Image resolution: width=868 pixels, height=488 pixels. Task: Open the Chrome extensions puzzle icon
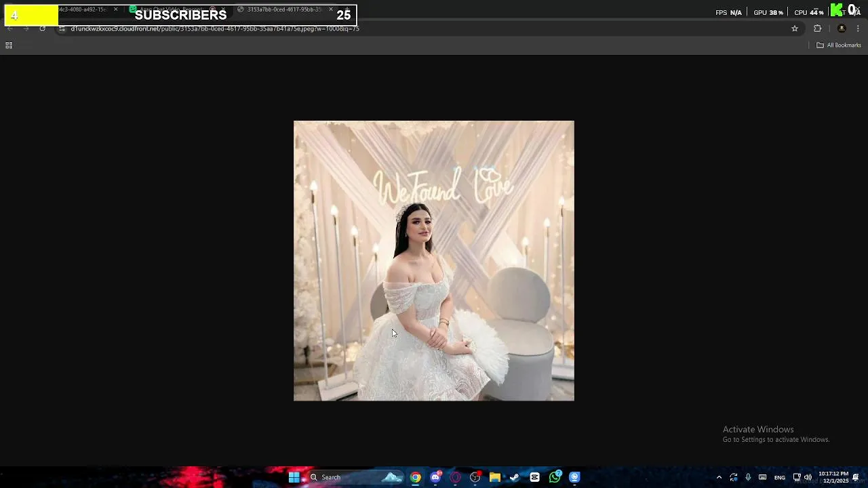click(x=817, y=28)
